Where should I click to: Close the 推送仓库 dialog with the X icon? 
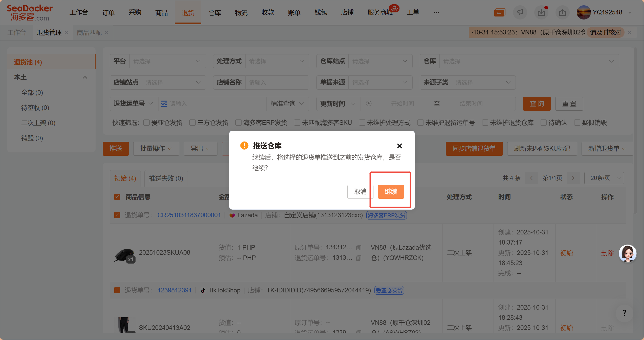click(399, 146)
